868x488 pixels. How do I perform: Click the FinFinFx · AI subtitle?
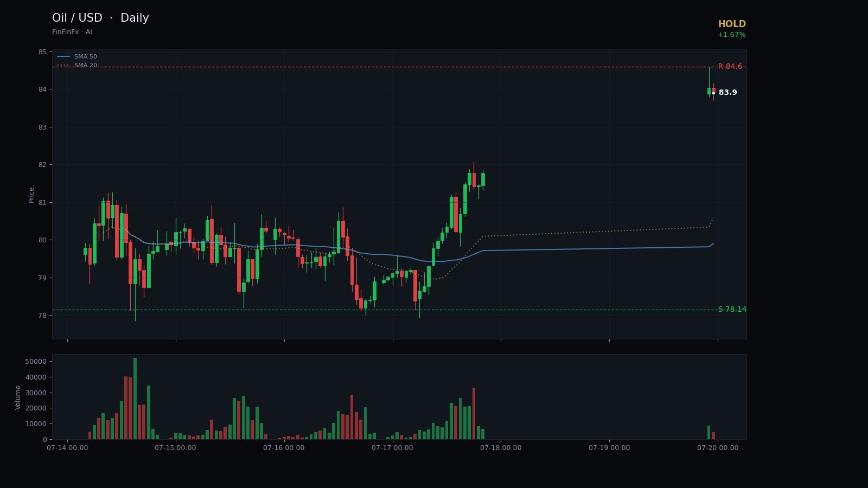(72, 33)
